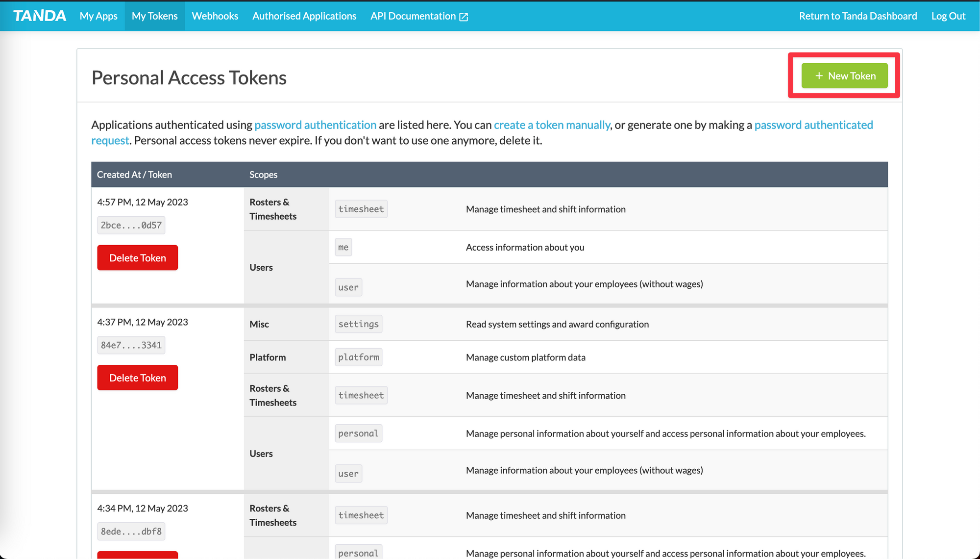Select the My Tokens tab

click(154, 16)
